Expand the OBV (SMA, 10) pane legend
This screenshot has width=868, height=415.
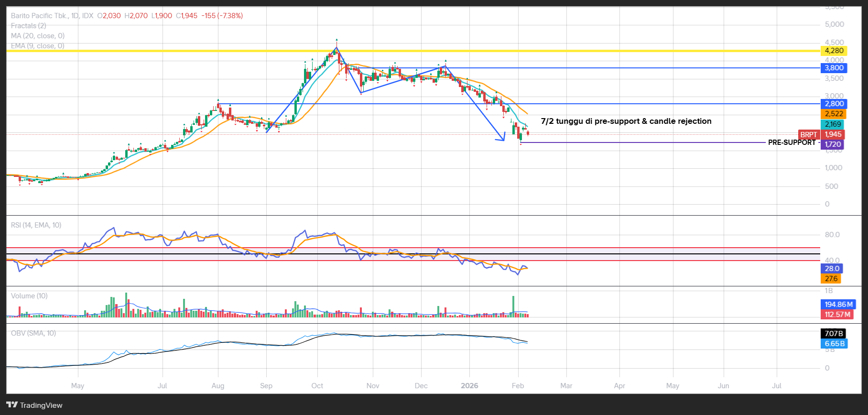[33, 333]
